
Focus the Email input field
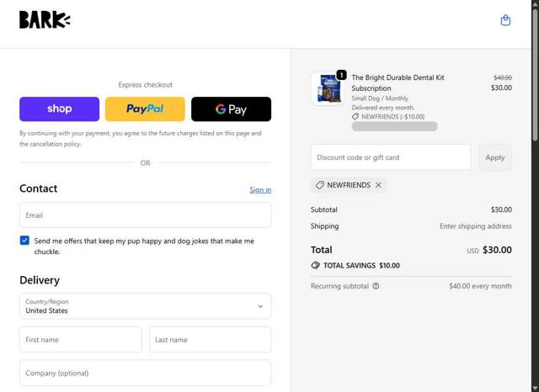[145, 215]
